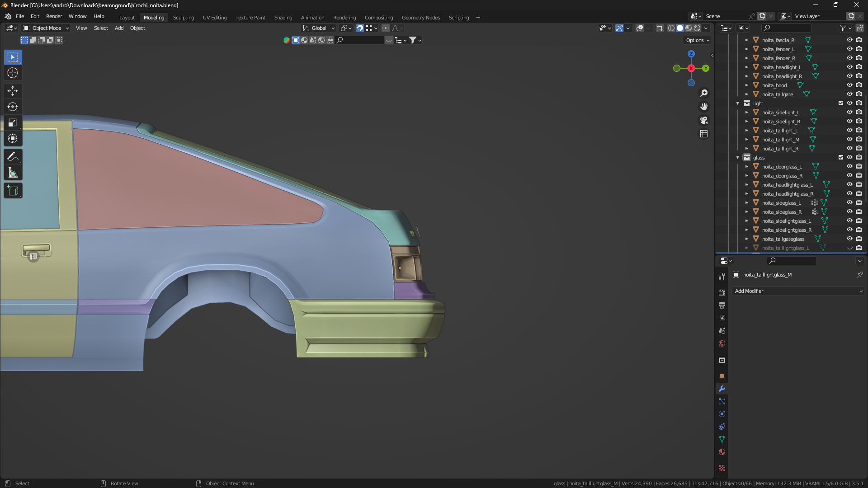Open the viewport Add menu
Image resolution: width=868 pixels, height=488 pixels.
tap(119, 28)
